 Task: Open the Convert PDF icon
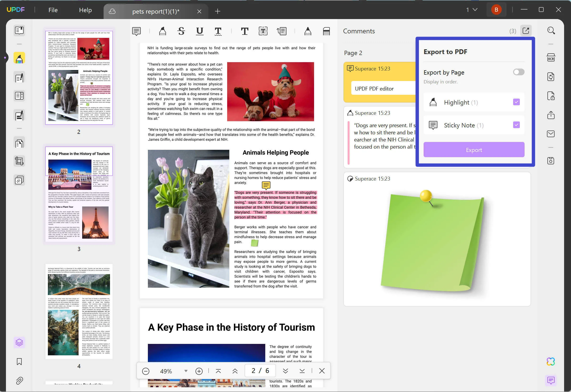pyautogui.click(x=551, y=77)
